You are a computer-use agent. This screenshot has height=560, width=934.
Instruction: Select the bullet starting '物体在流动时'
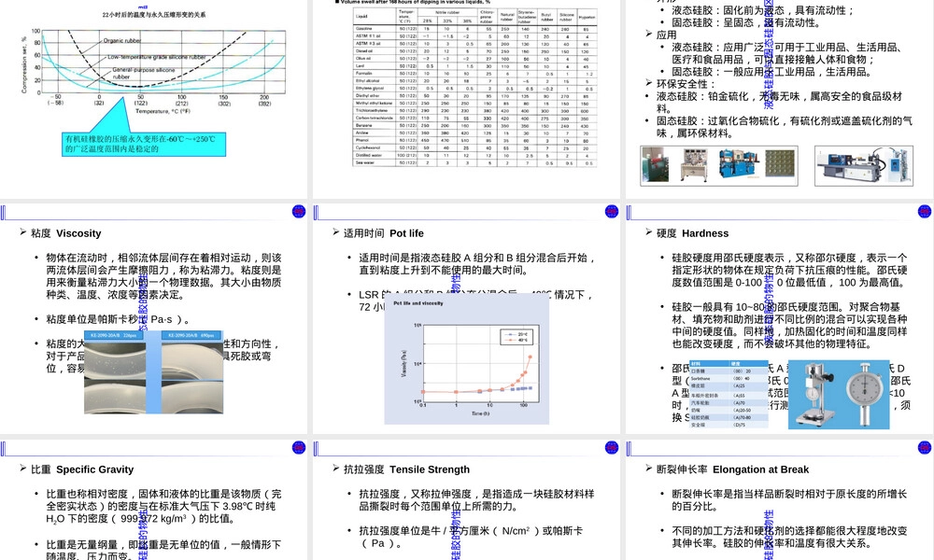163,276
